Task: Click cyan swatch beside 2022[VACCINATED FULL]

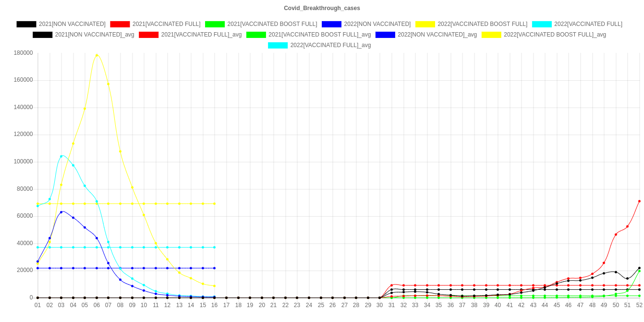Action: coord(542,24)
